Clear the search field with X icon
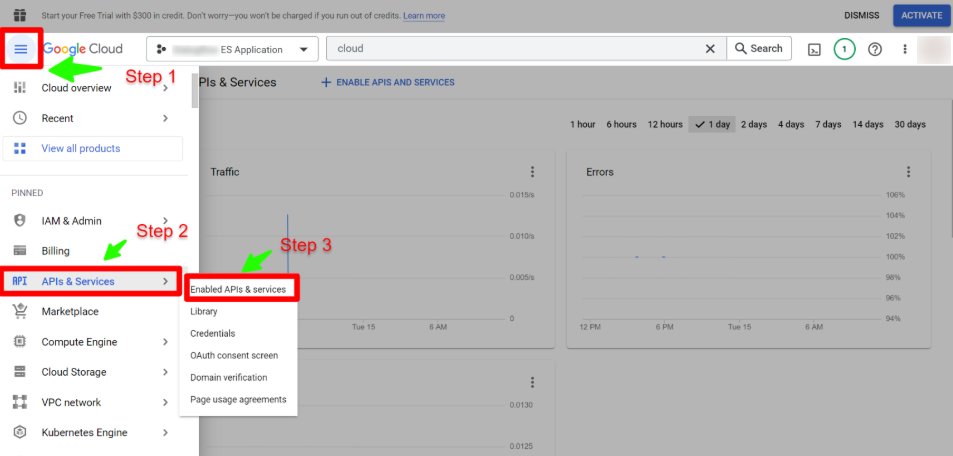 [x=710, y=48]
